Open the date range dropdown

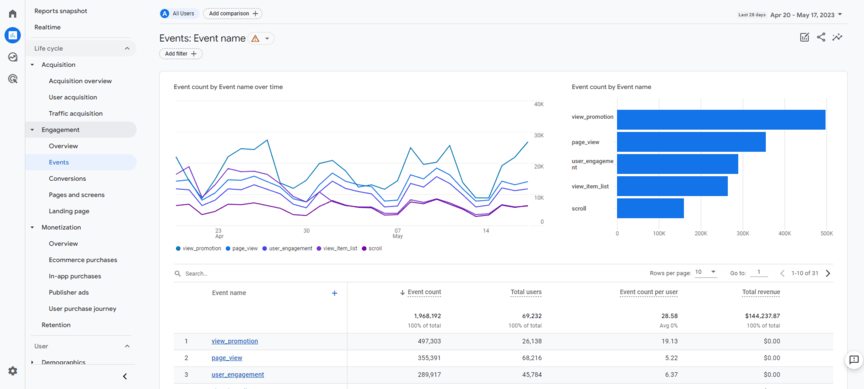tap(807, 14)
